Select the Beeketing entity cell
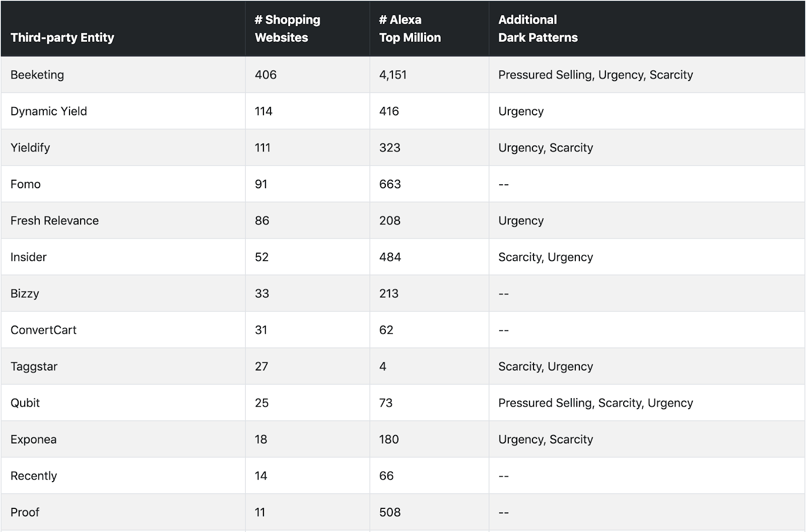This screenshot has width=806, height=532. (x=37, y=75)
